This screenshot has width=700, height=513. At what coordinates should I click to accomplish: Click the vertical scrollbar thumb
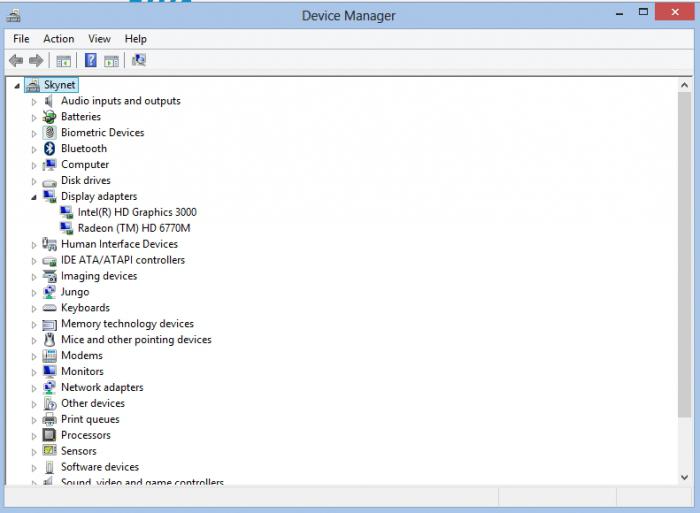684,255
